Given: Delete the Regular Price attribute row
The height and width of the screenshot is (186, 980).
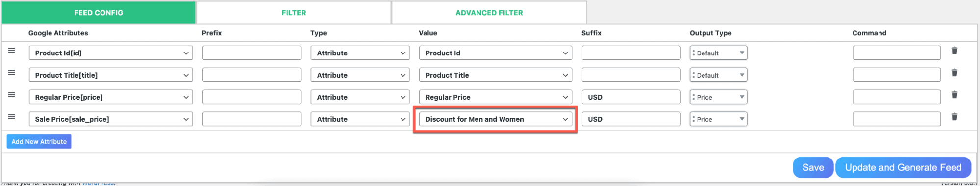Looking at the screenshot, I should pos(954,95).
